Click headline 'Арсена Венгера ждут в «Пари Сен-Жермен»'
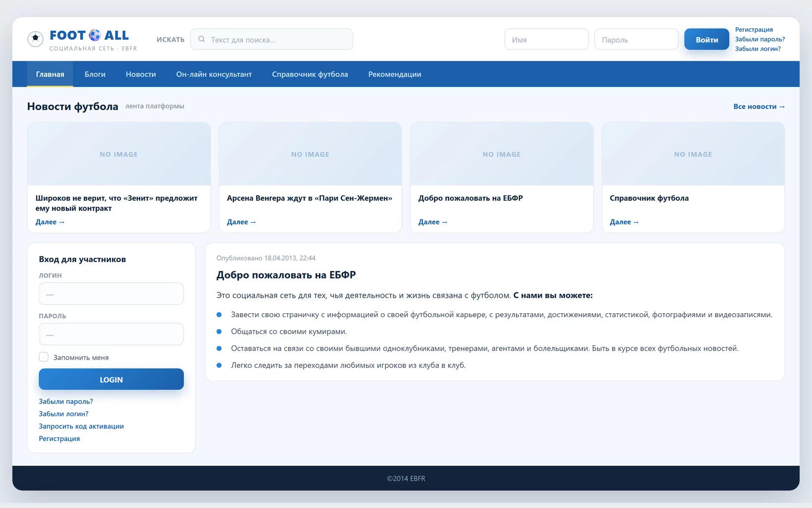Screen dimensions: 812x508 tap(309, 198)
